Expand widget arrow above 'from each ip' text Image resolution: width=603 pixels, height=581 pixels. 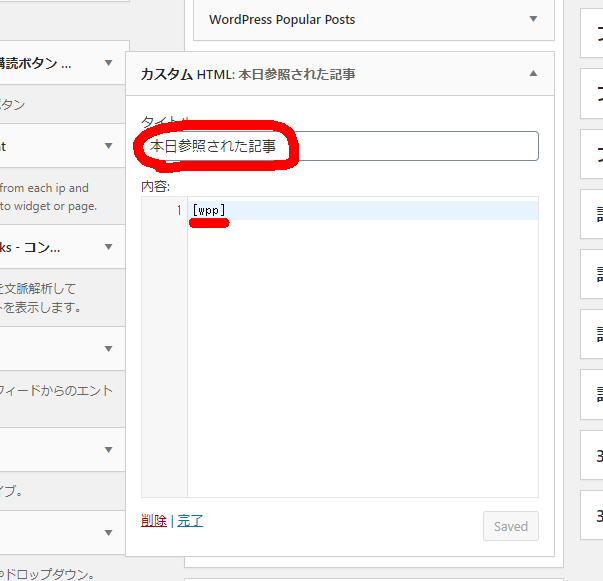(108, 146)
